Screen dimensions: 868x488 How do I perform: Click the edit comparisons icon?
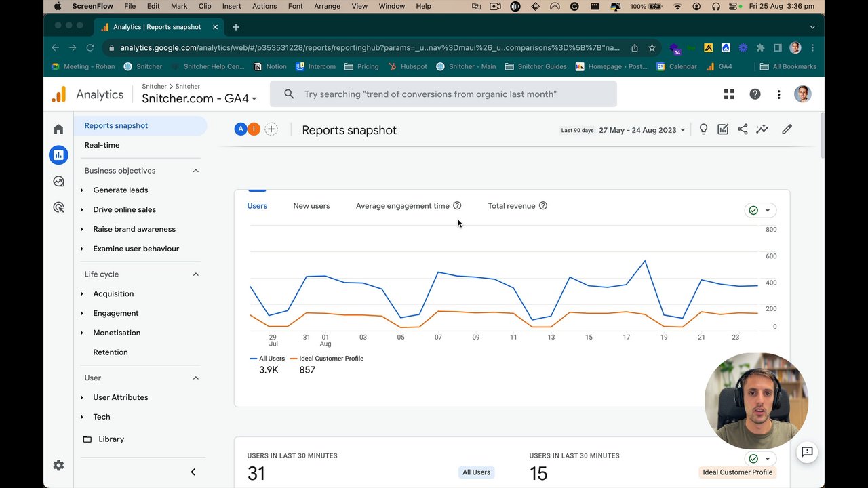723,129
